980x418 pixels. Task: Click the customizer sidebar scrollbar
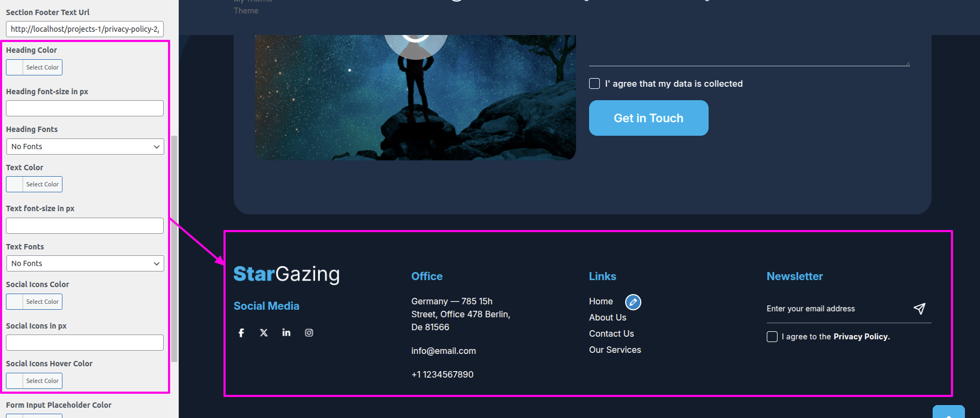tap(174, 248)
